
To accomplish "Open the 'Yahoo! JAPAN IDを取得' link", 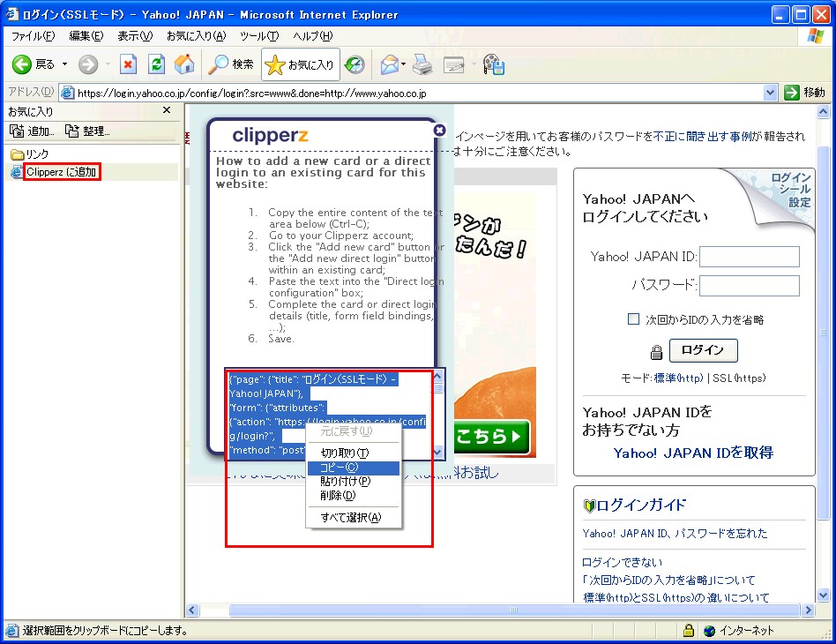I will 693,453.
